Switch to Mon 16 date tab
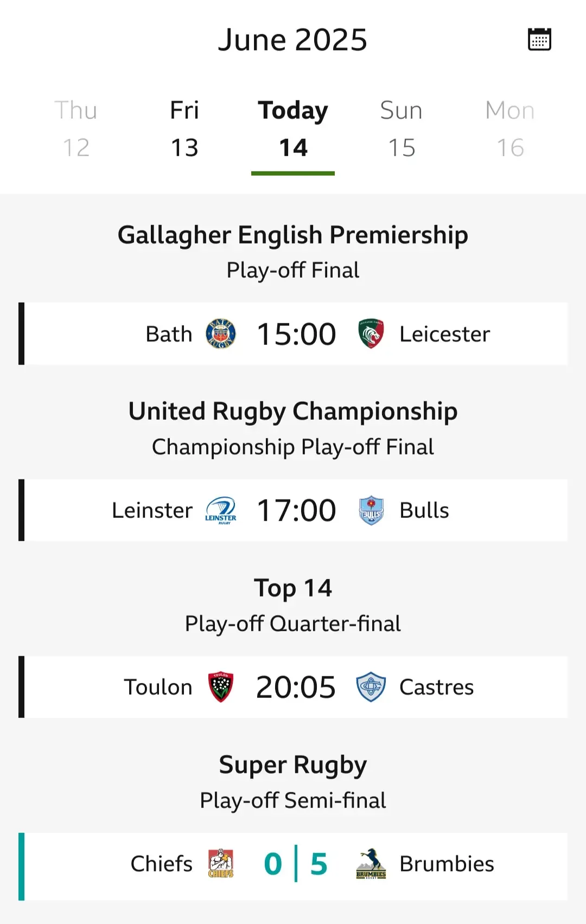 click(x=510, y=129)
